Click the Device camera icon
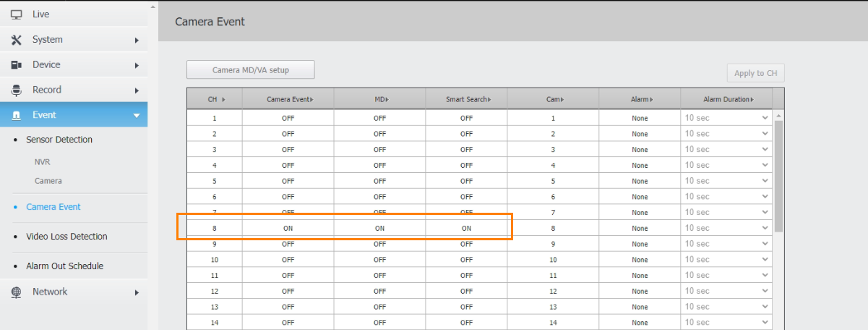 click(x=17, y=65)
